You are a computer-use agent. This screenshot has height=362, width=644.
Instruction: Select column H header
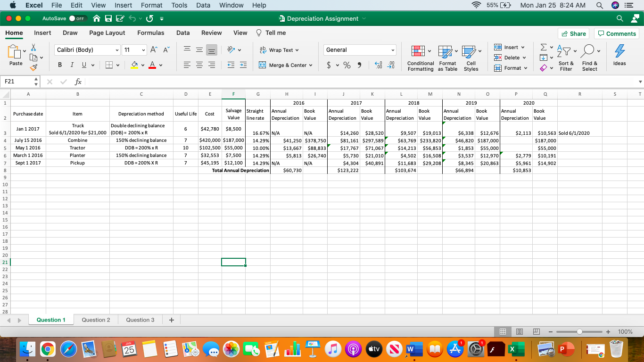tap(287, 94)
